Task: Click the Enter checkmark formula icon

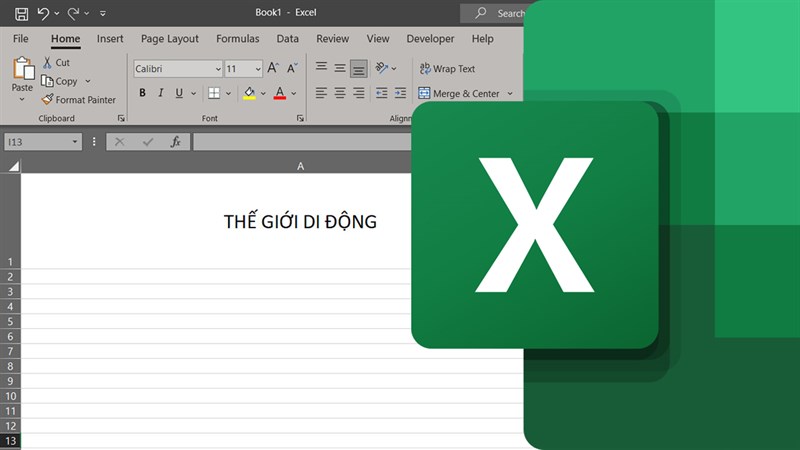Action: pos(148,142)
